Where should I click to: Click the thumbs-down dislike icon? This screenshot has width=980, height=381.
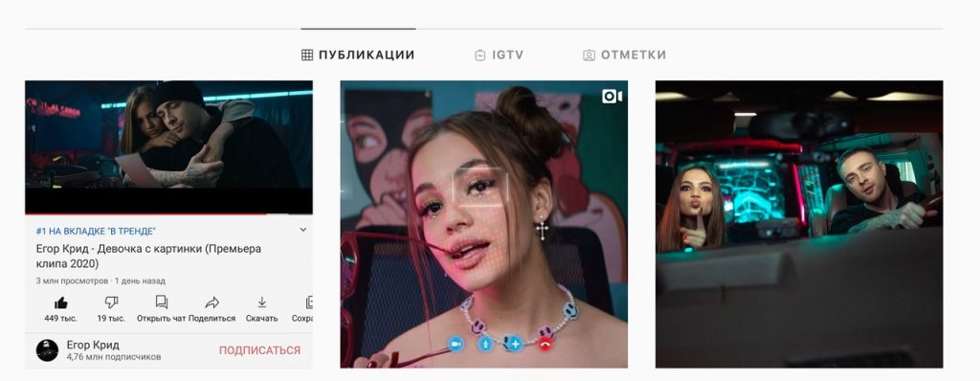pyautogui.click(x=111, y=303)
